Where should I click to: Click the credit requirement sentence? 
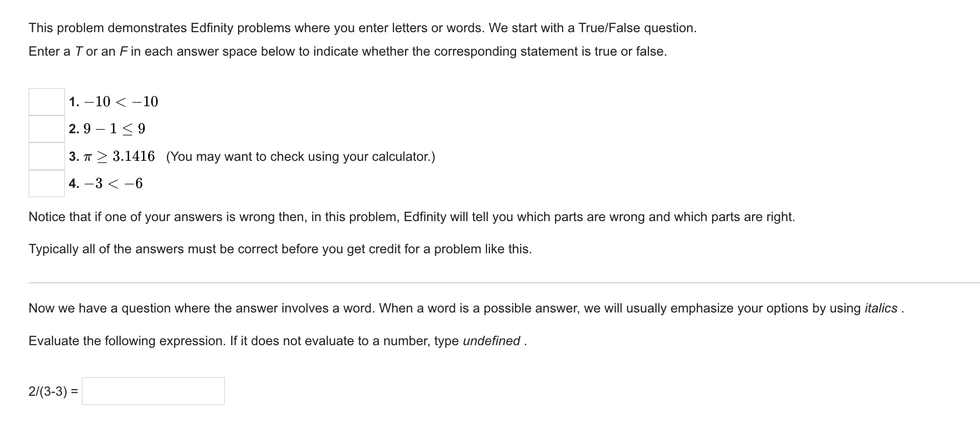point(280,249)
